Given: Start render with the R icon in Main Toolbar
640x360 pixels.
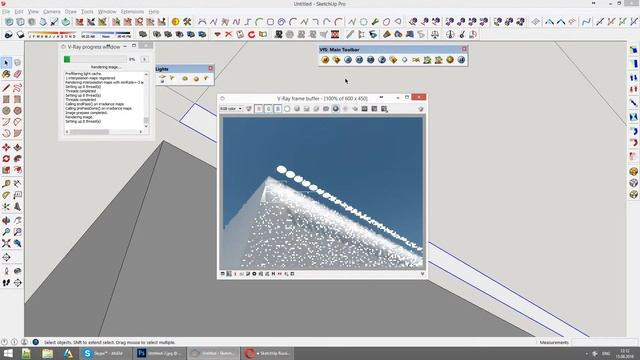Looking at the screenshot, I should coord(348,60).
